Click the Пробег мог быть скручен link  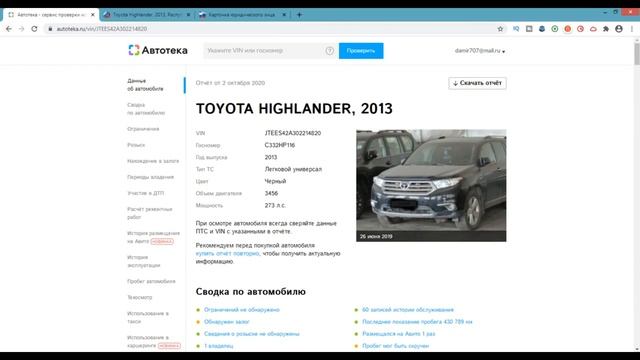point(396,346)
